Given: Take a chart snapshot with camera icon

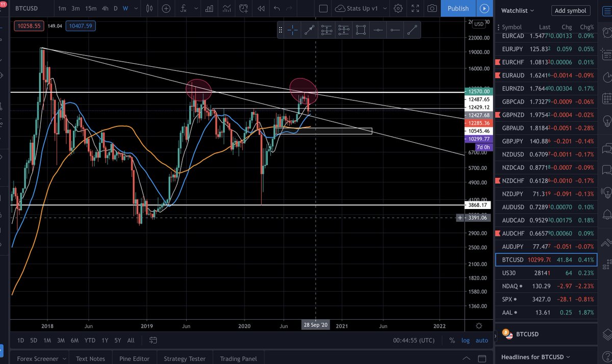Looking at the screenshot, I should (x=432, y=9).
